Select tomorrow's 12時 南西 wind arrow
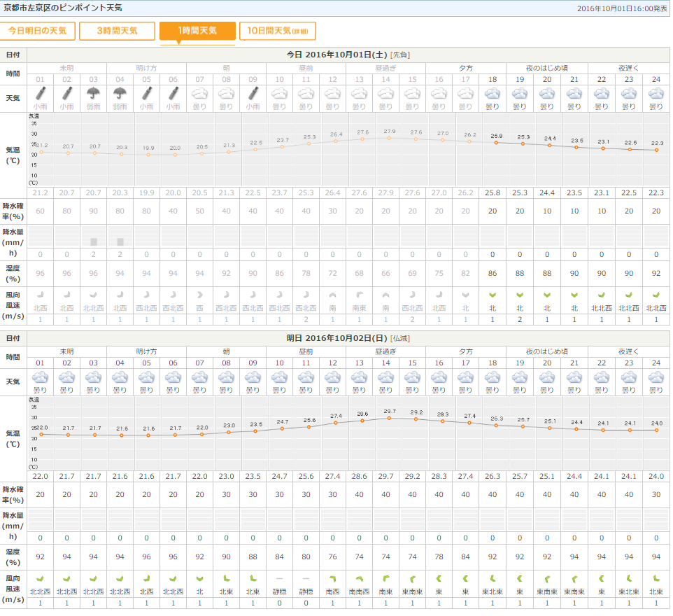 pyautogui.click(x=332, y=579)
